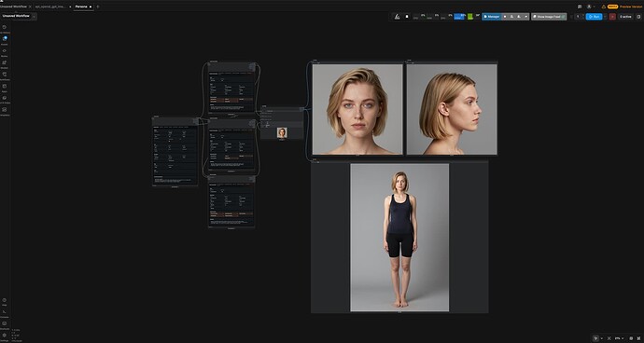
Task: Expand the Unsaved Workflow breadcrumb dropdown
Action: pyautogui.click(x=35, y=16)
